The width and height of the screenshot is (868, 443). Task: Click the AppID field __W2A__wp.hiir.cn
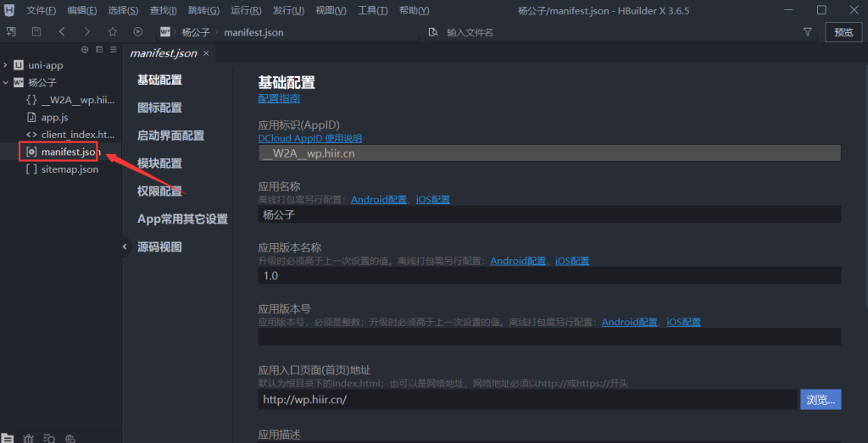pos(549,153)
